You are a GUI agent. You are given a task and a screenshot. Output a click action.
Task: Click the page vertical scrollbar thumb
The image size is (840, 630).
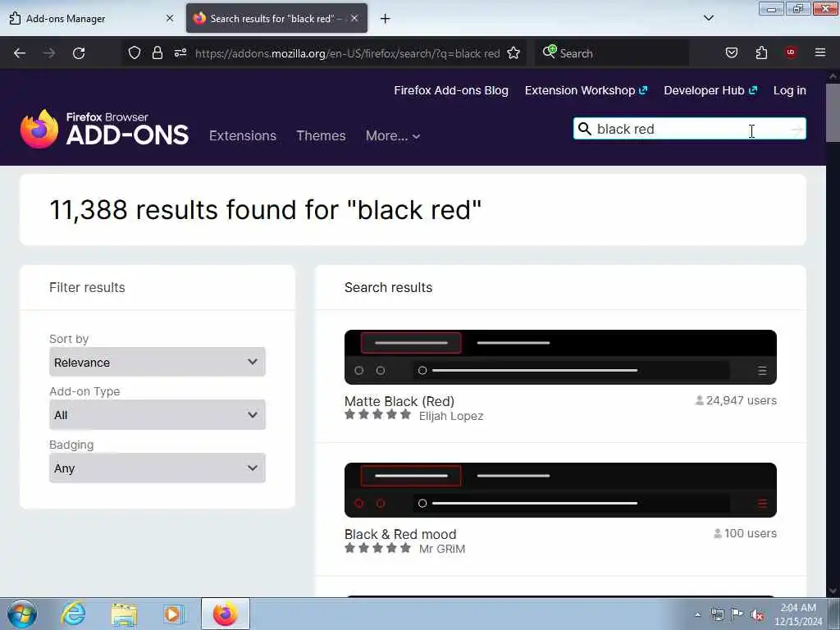(833, 112)
